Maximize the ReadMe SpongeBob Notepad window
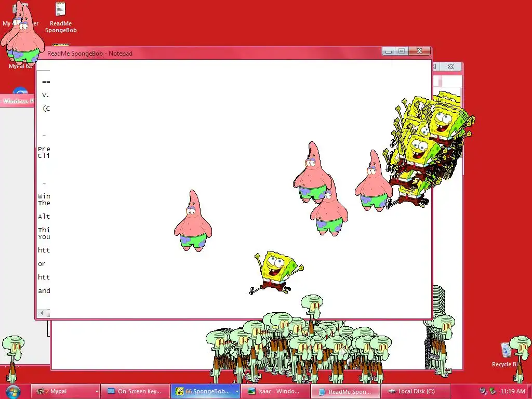The image size is (532, 399). (x=402, y=51)
